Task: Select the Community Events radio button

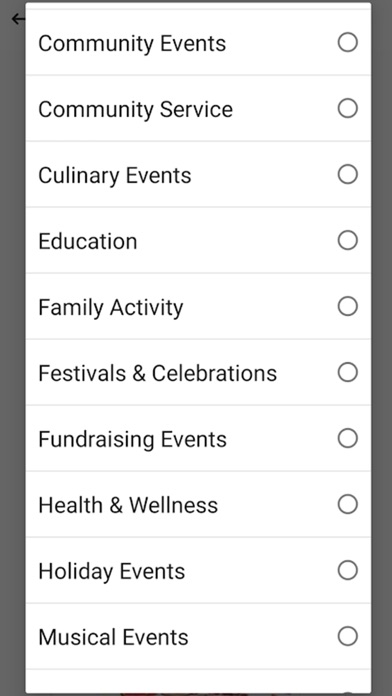Action: click(x=348, y=43)
